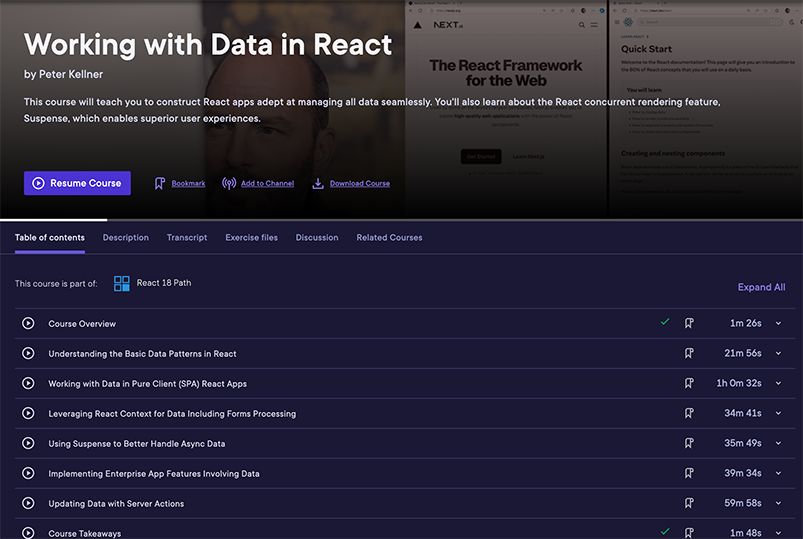The height and width of the screenshot is (539, 803).
Task: Go to the Exercise files tab
Action: pos(251,238)
